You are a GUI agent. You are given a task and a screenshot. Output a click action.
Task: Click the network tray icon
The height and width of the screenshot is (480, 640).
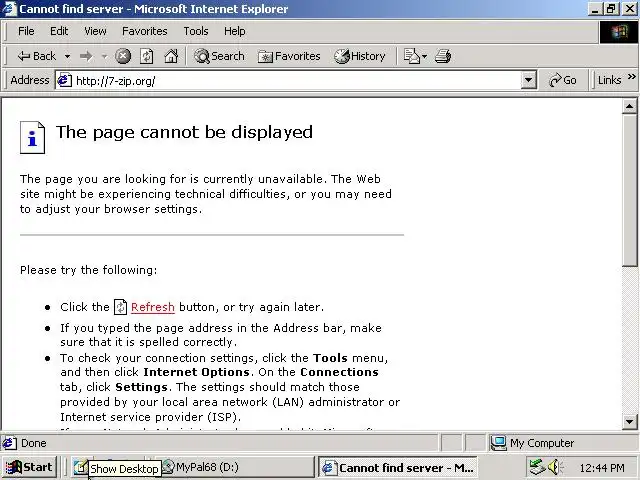(537, 467)
